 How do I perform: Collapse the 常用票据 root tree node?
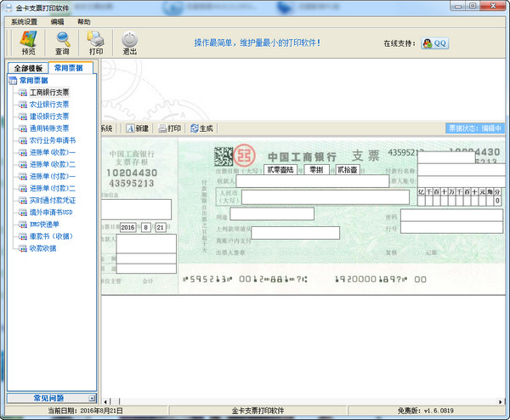(12, 81)
